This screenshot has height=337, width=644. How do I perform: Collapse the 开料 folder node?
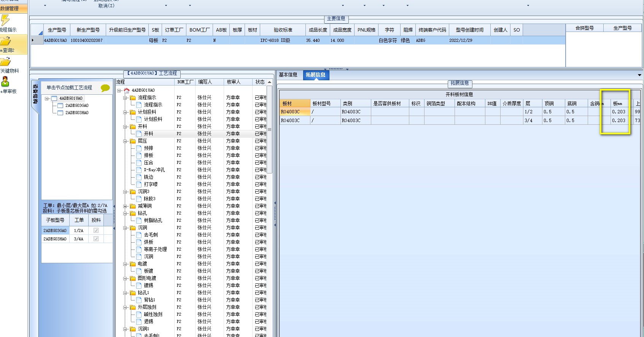point(125,127)
